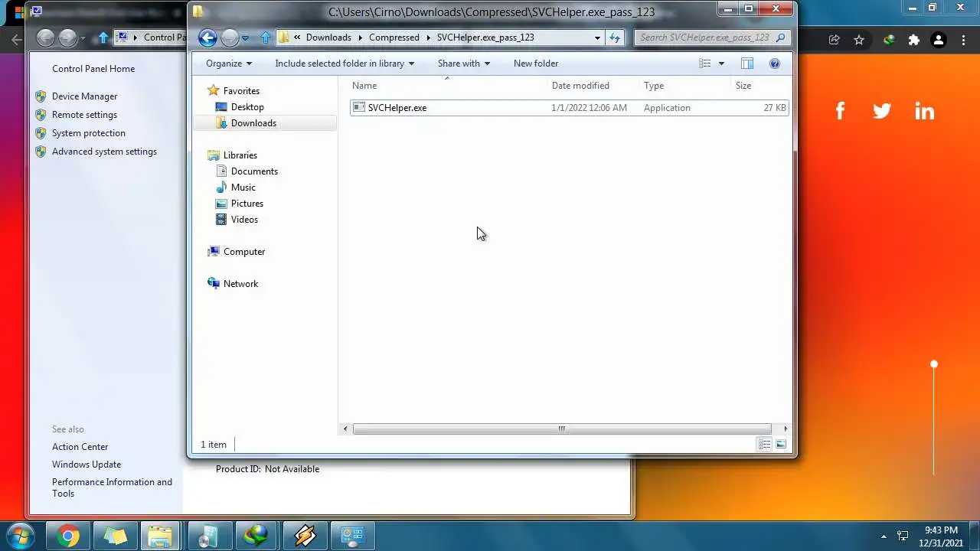Select Network in the navigation pane

point(240,284)
